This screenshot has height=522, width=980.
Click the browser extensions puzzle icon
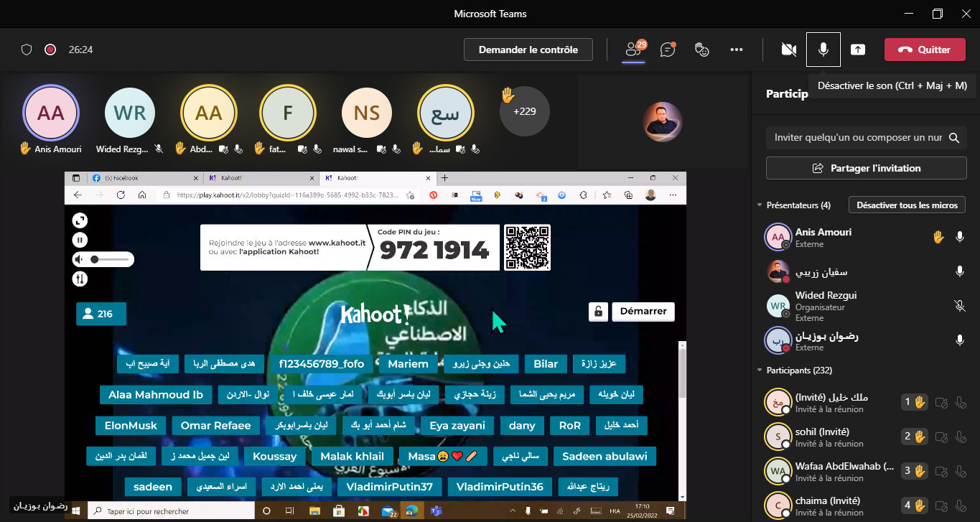(583, 195)
